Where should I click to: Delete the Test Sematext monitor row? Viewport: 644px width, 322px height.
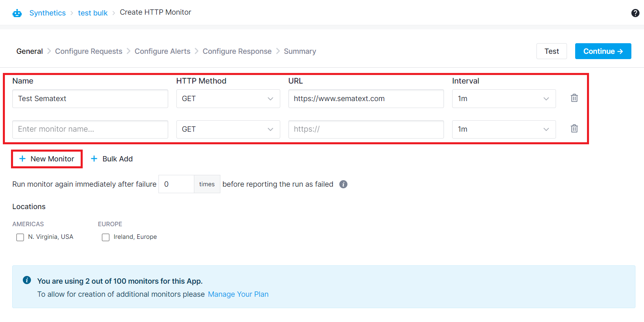click(x=574, y=98)
